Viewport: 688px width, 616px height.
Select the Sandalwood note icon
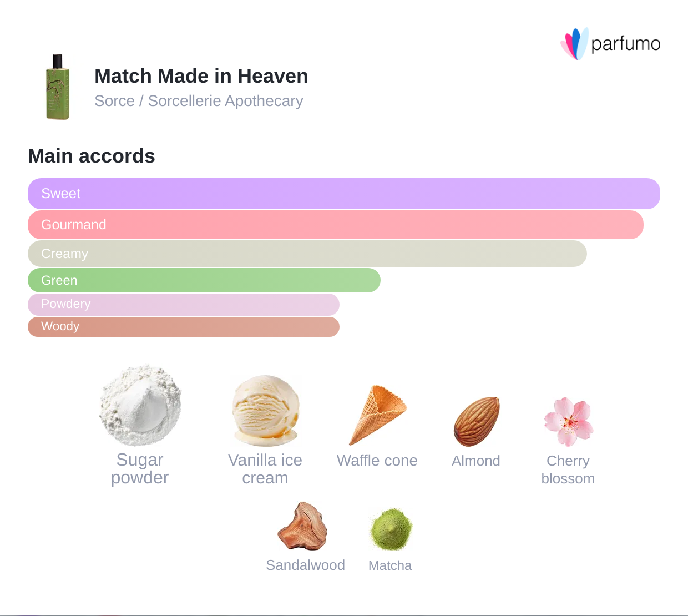click(x=303, y=526)
